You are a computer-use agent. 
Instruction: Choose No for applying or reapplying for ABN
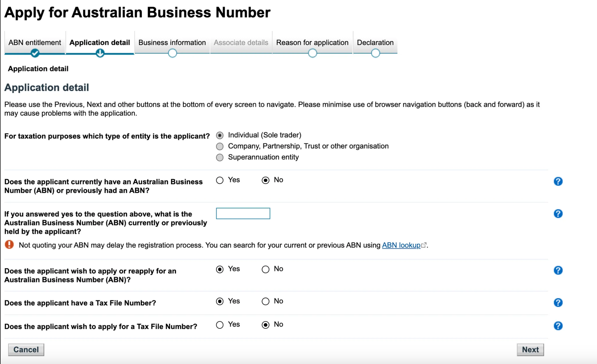[266, 269]
